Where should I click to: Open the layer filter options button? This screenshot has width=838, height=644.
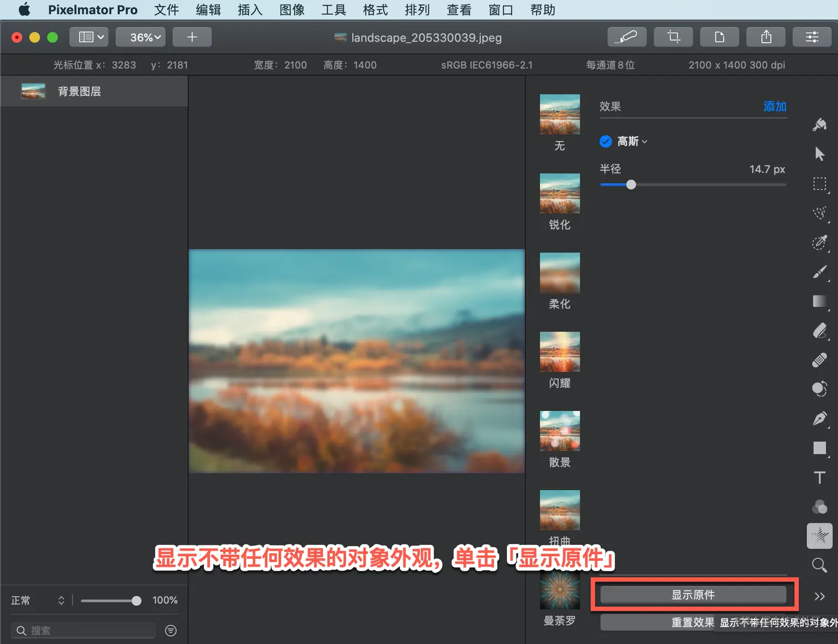tap(171, 630)
